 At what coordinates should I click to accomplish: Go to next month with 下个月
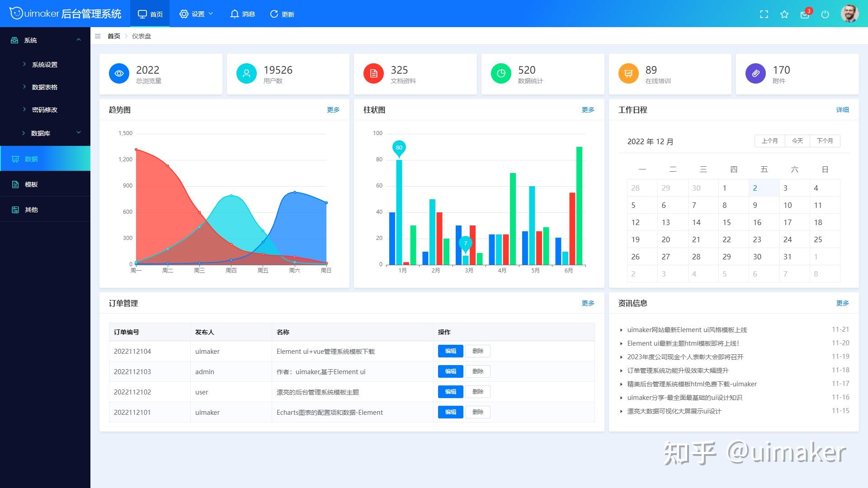coord(825,141)
